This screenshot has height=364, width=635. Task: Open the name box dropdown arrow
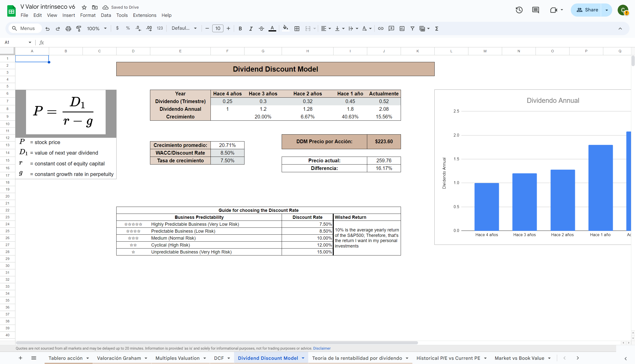click(x=30, y=42)
